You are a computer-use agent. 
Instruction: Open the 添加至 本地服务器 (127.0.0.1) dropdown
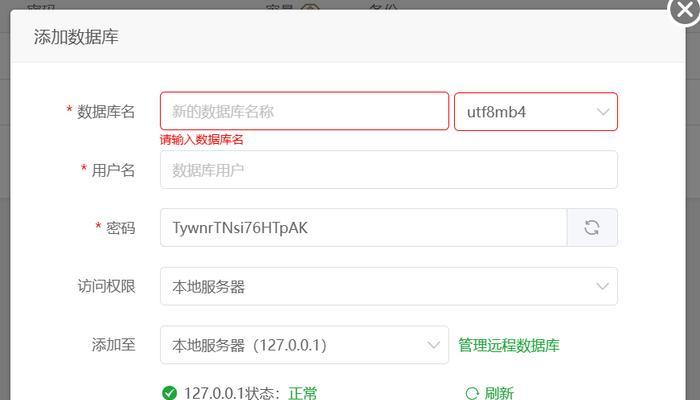tap(304, 345)
